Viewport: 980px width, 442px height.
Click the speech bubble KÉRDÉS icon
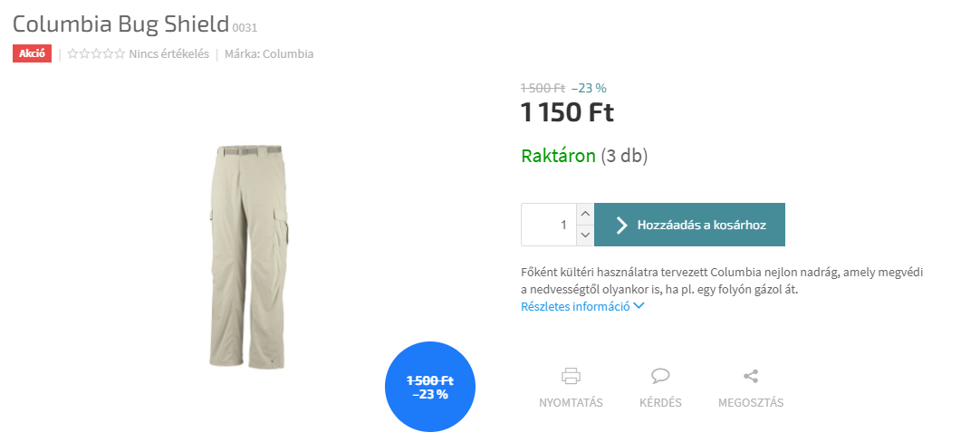[x=660, y=376]
